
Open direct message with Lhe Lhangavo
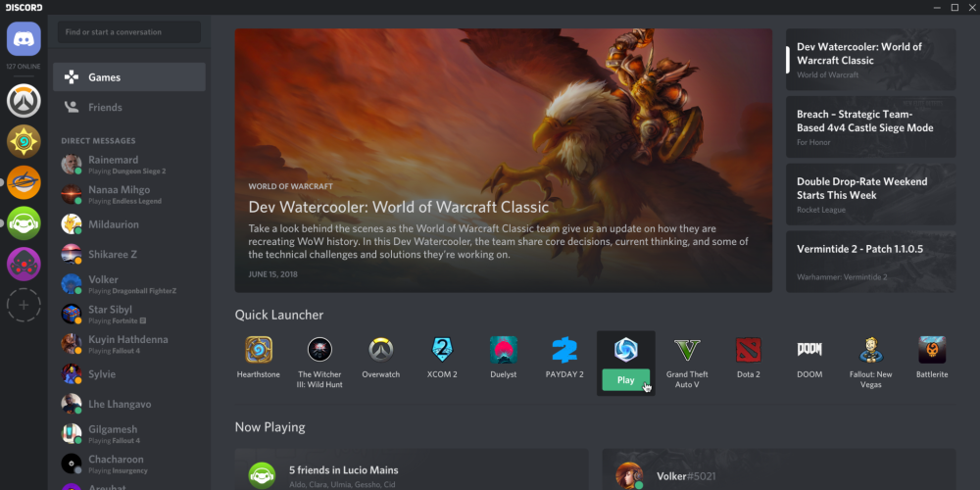pos(129,405)
